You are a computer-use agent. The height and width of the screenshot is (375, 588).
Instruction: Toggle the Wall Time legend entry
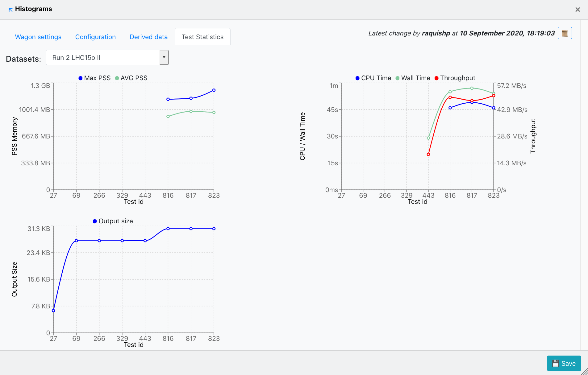point(413,78)
